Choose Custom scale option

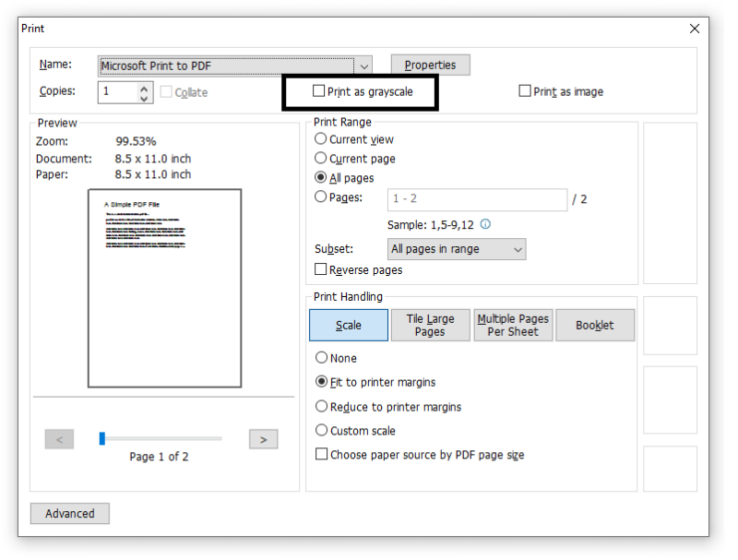[x=321, y=430]
